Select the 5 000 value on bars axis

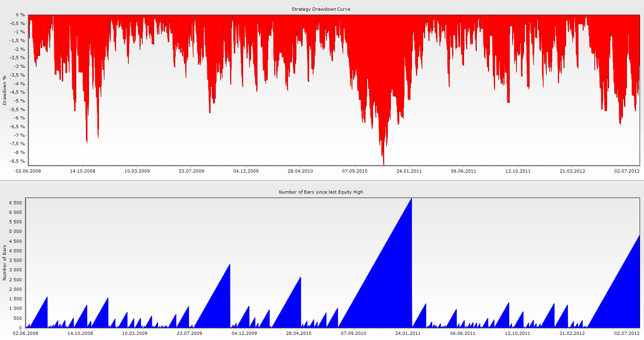[15, 232]
